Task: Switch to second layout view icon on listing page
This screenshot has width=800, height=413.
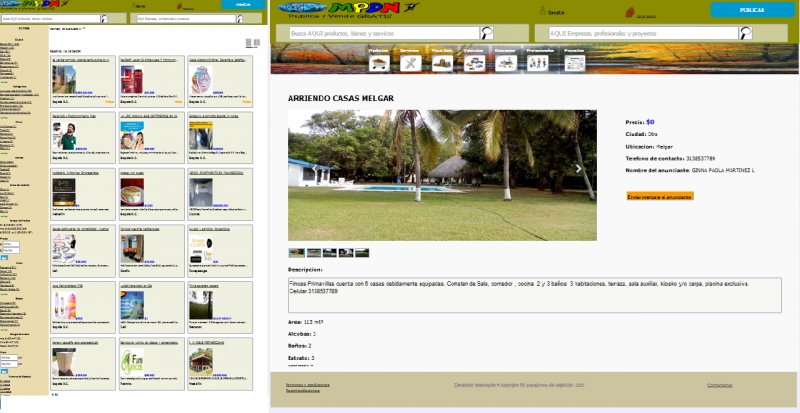Action: click(257, 43)
